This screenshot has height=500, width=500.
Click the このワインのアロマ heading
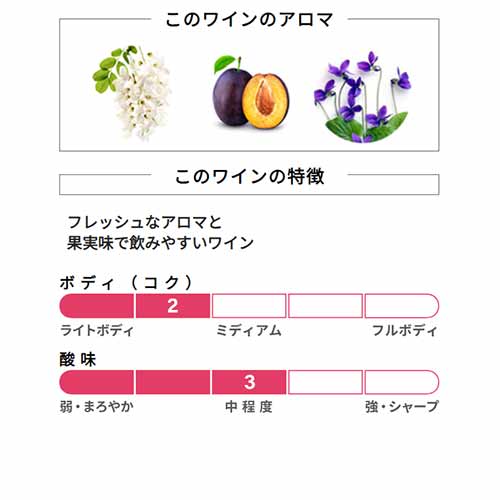[x=249, y=20]
